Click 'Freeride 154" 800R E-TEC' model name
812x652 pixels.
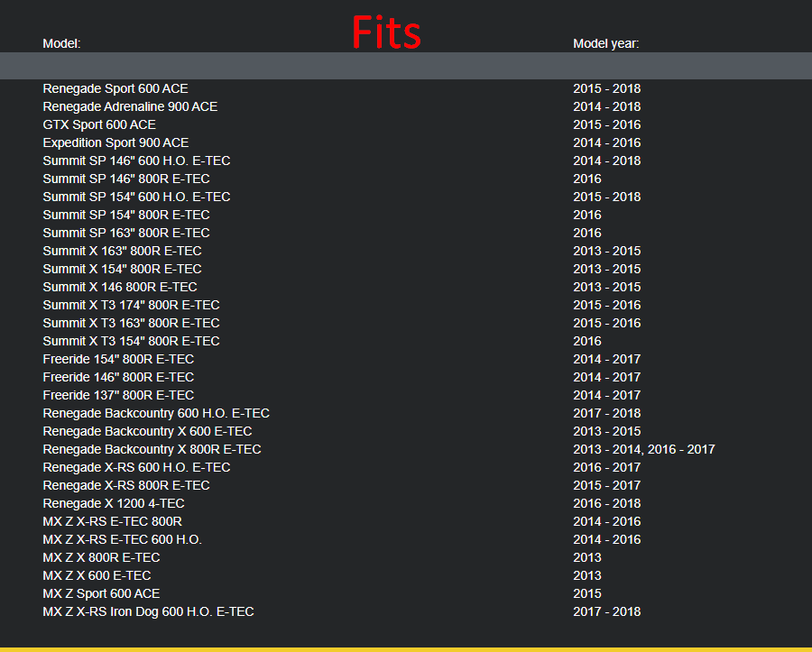click(118, 359)
